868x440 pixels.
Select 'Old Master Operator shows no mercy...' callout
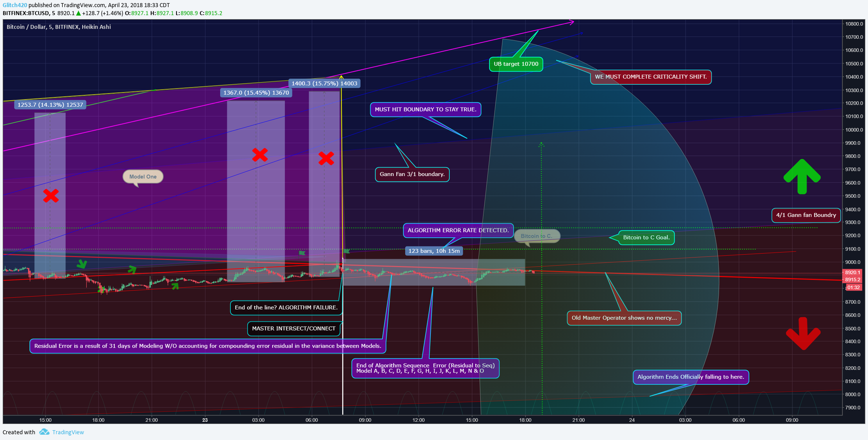(x=624, y=318)
